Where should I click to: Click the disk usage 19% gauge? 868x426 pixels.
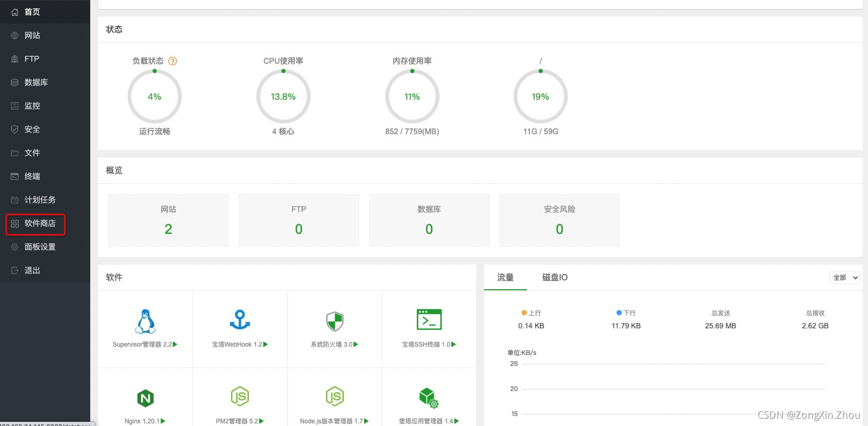[x=540, y=97]
